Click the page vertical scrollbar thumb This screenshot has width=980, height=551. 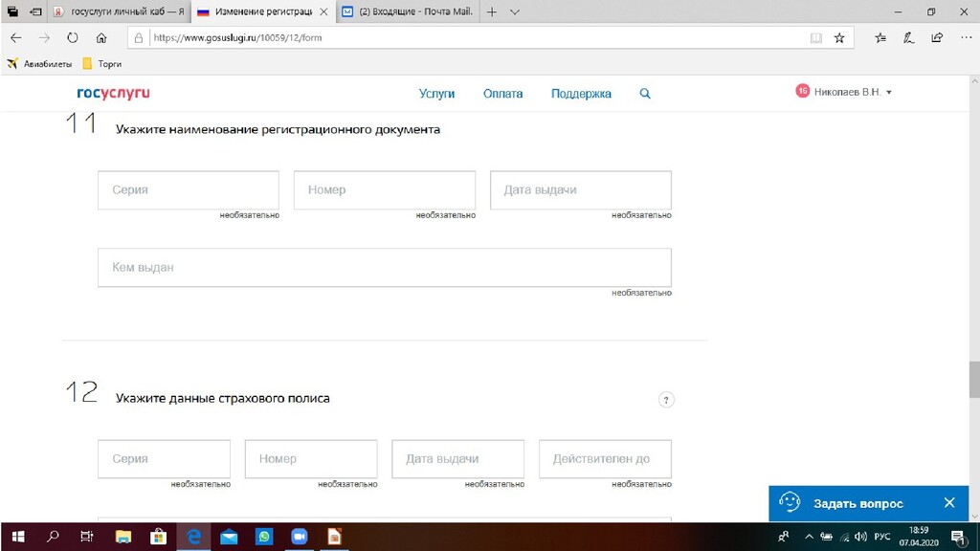(x=974, y=379)
